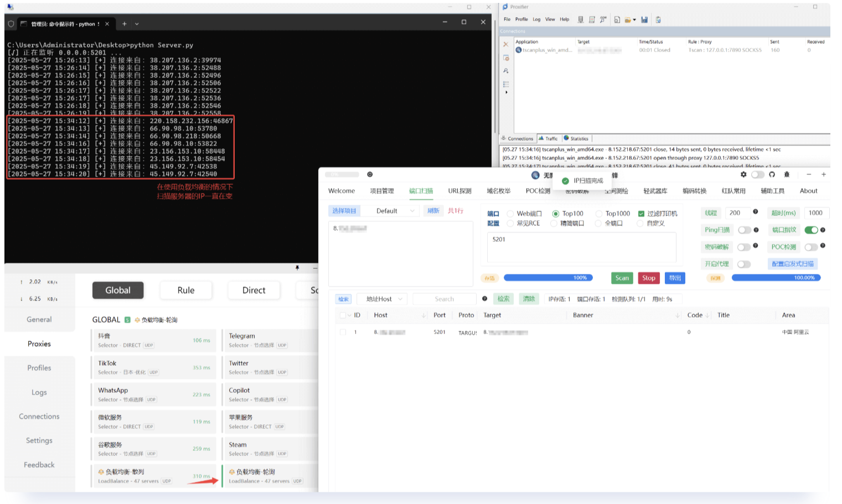The image size is (842, 504).
Task: Click the help icon beside 密码破解 toggle
Action: (756, 246)
